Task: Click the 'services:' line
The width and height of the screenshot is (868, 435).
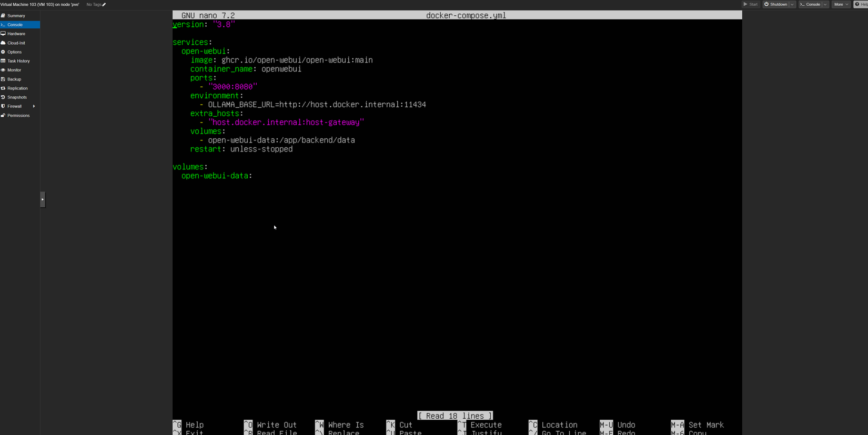Action: tap(193, 43)
